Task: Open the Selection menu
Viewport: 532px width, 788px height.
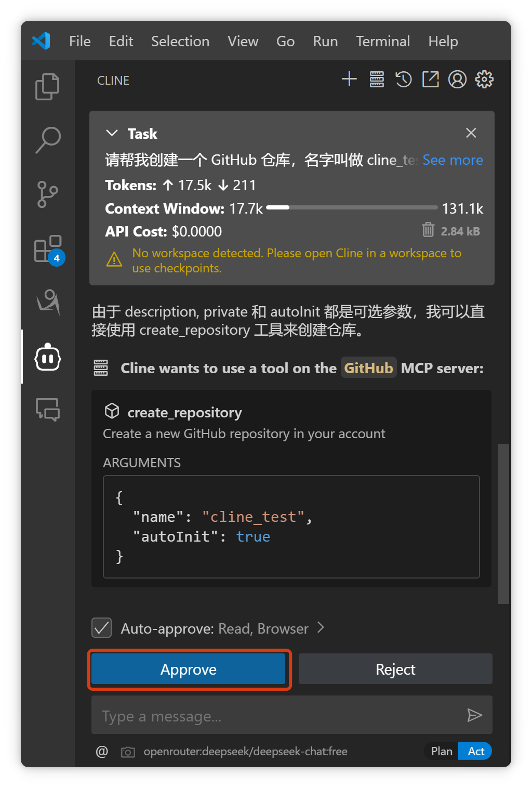Action: (180, 41)
